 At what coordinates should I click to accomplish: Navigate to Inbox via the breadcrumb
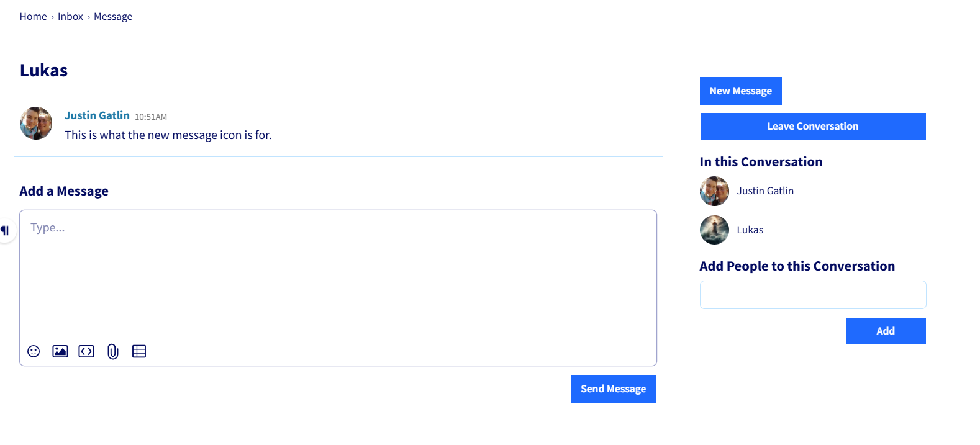(70, 16)
